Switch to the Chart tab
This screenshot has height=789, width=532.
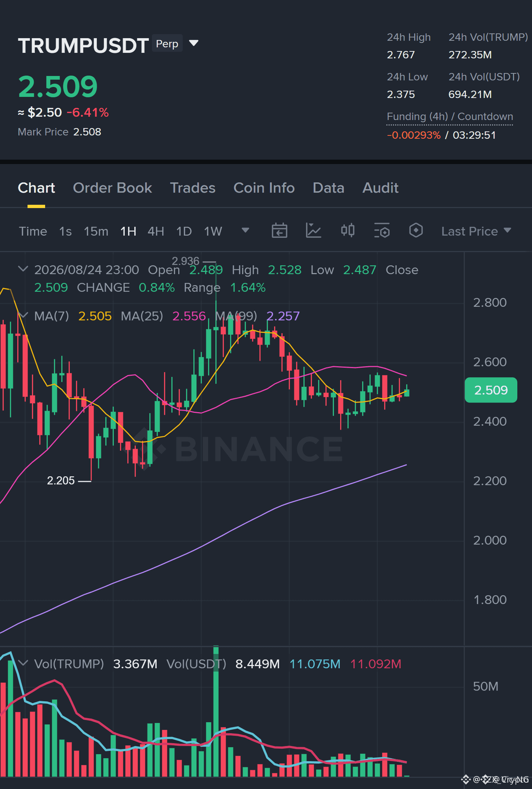click(x=36, y=188)
